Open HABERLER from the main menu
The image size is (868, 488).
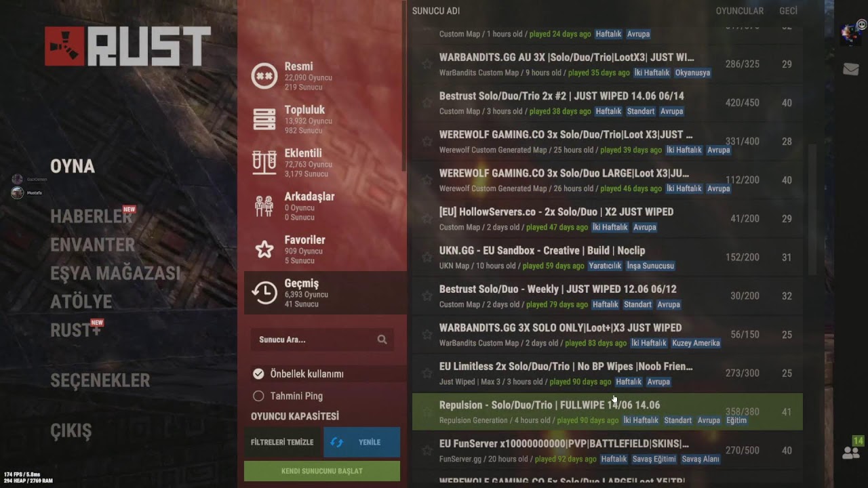pyautogui.click(x=91, y=216)
